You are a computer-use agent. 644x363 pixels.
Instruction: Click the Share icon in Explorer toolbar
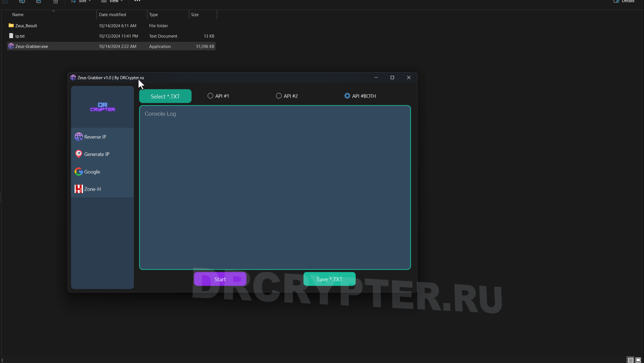(x=39, y=1)
